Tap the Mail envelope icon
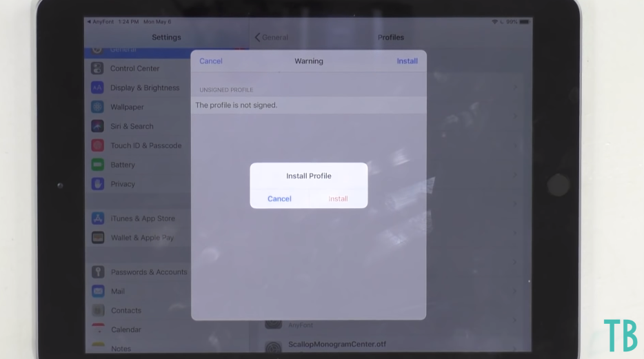 click(x=98, y=291)
